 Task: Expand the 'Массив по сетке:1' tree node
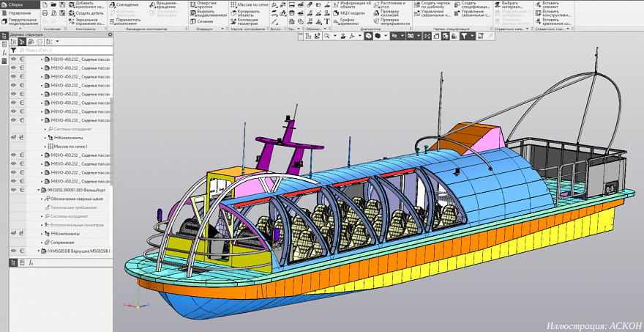coord(45,147)
